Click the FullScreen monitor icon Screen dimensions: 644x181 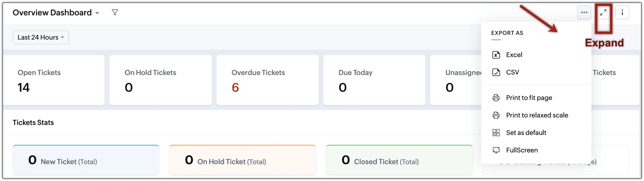coord(496,150)
